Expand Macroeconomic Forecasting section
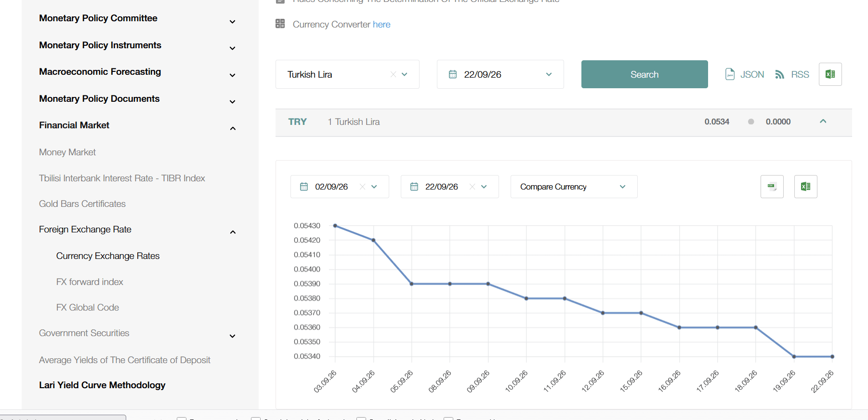Image resolution: width=868 pixels, height=420 pixels. pos(232,75)
